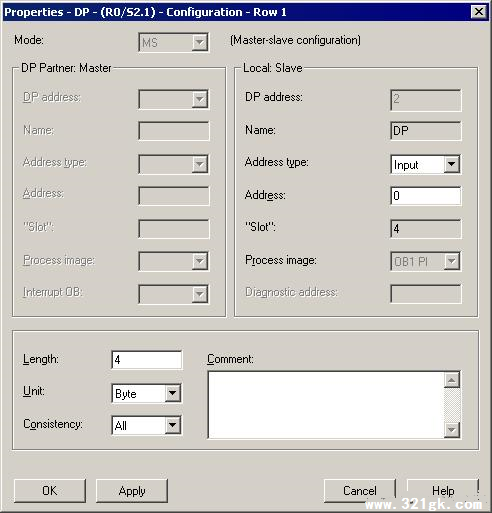
Task: Click the Local Slave Process image dropdown
Action: (x=425, y=261)
